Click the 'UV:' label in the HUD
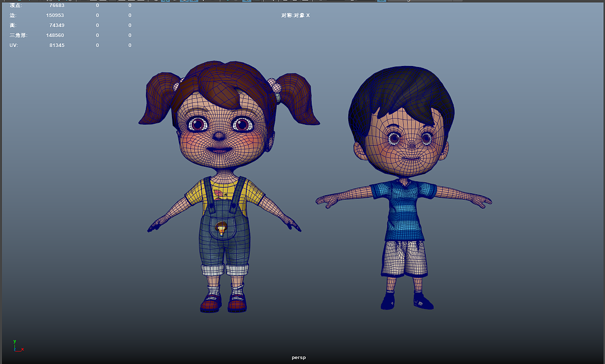 13,45
